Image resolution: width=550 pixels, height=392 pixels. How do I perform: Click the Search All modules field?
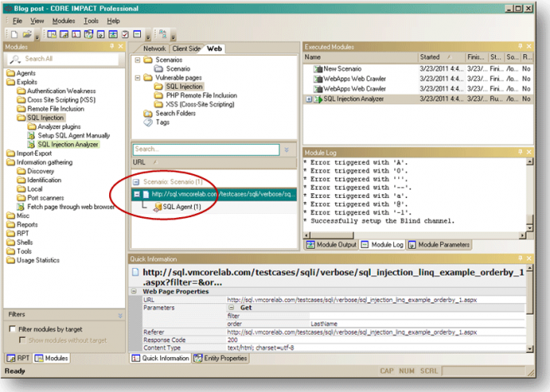[x=63, y=59]
